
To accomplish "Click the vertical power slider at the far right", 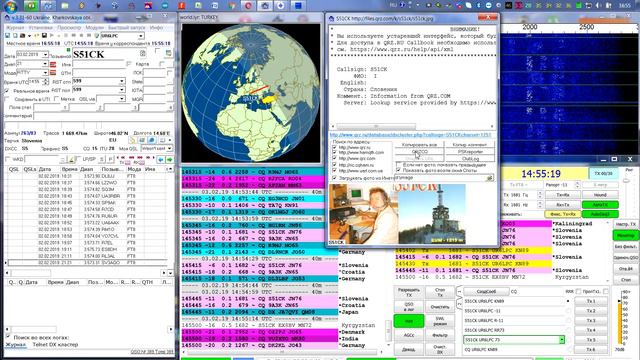I will click(x=627, y=180).
